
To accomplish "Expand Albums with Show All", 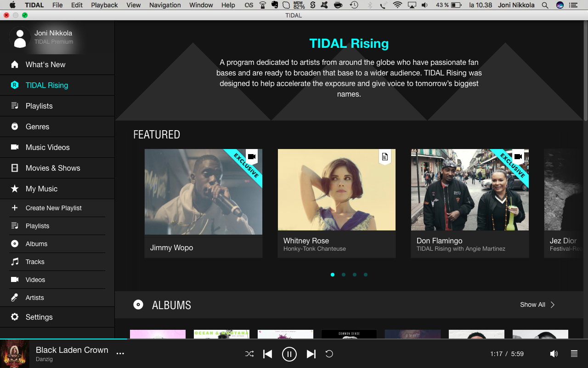I will click(x=537, y=305).
